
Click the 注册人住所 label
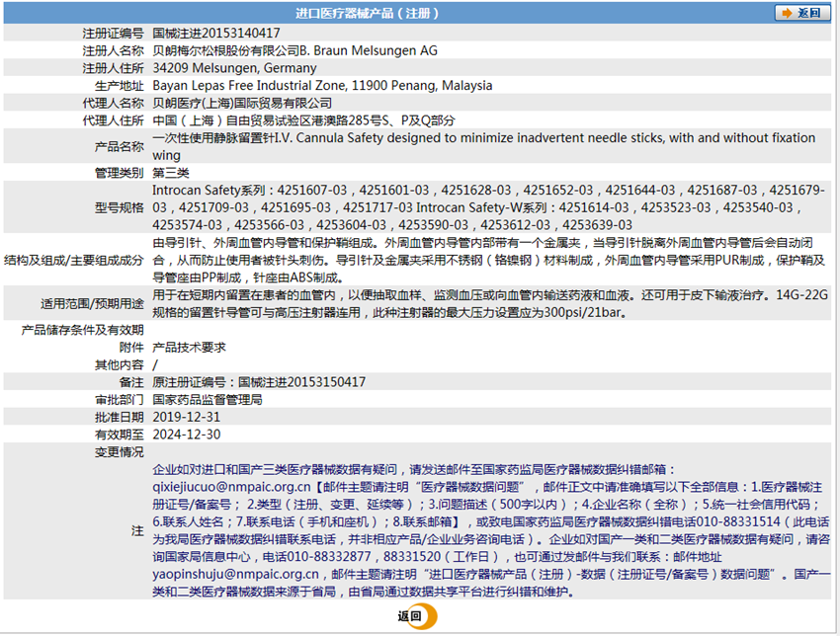coord(113,68)
